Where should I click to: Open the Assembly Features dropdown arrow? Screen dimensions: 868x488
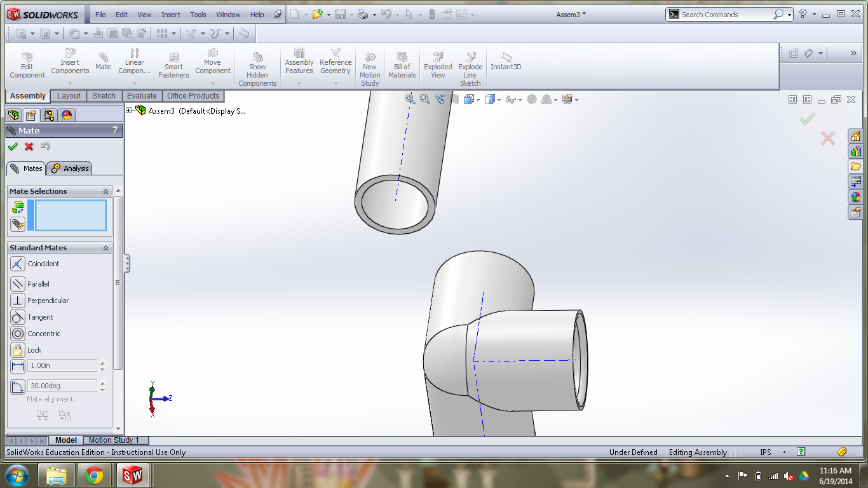click(299, 83)
